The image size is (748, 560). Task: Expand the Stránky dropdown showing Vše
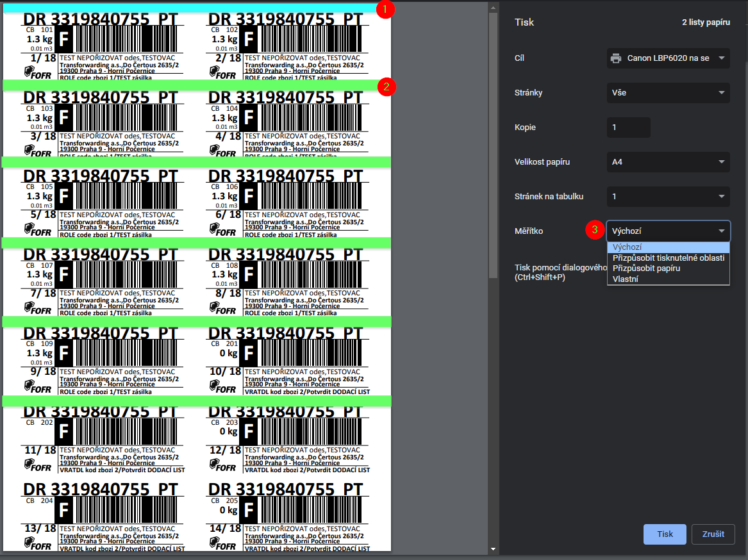[668, 93]
